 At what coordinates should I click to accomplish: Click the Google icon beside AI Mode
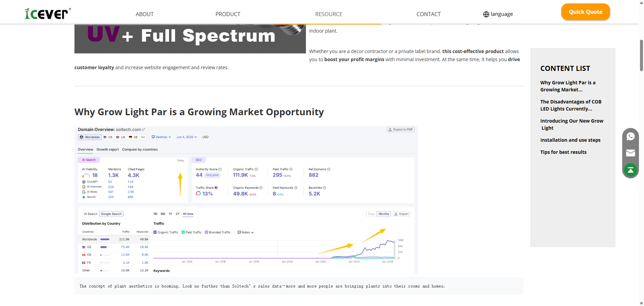84,192
